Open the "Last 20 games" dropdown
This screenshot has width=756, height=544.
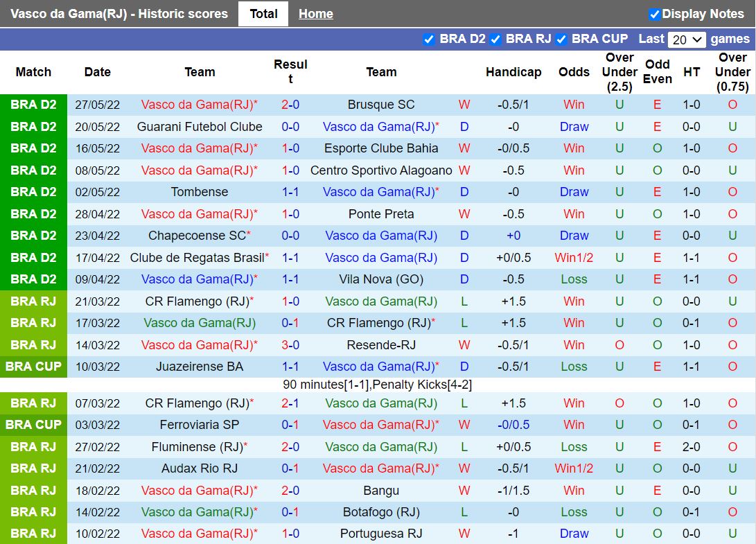(x=687, y=40)
